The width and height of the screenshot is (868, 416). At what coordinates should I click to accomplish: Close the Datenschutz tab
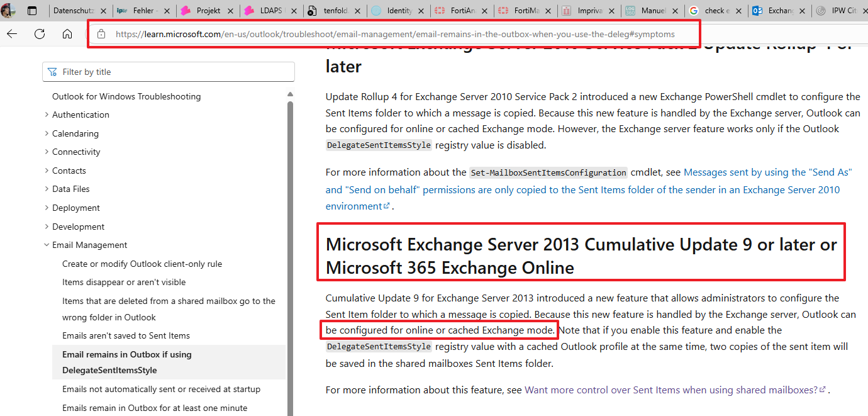[x=104, y=11]
